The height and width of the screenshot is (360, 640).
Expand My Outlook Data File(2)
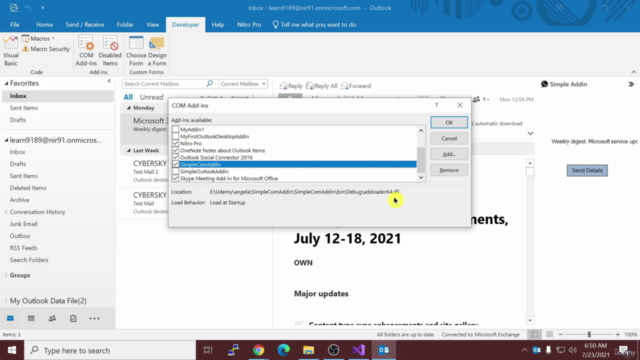6,301
